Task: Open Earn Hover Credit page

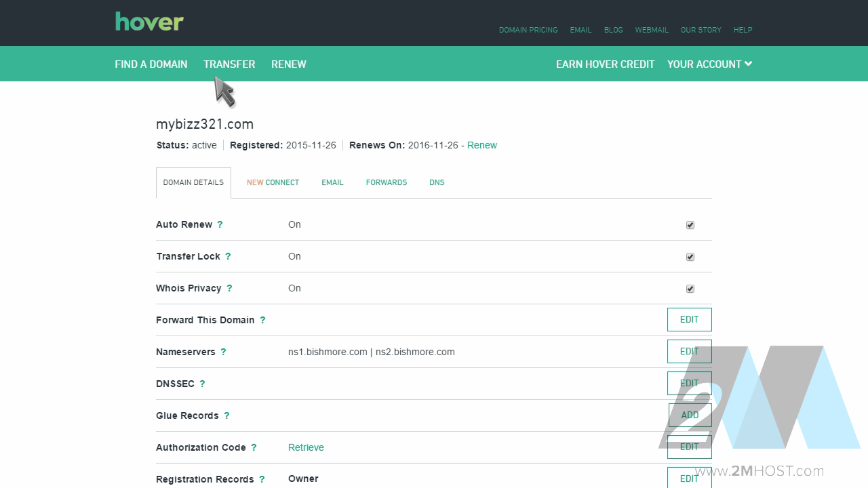Action: point(605,64)
